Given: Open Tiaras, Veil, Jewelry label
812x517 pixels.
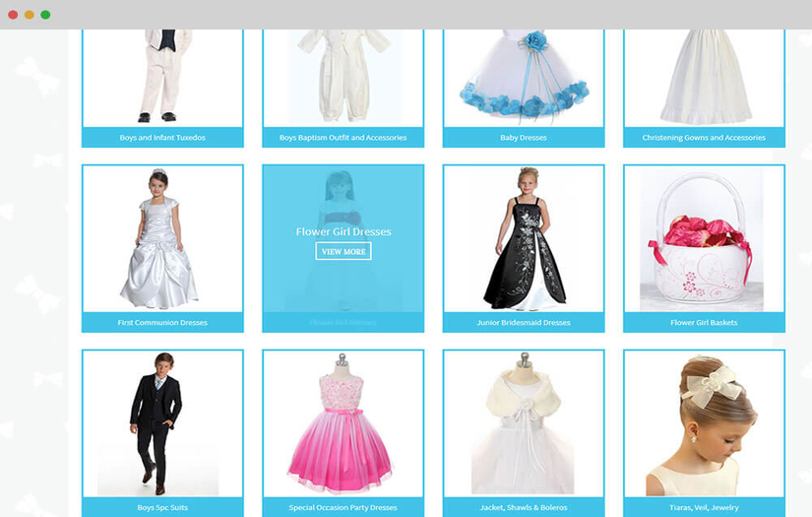Looking at the screenshot, I should 704,507.
